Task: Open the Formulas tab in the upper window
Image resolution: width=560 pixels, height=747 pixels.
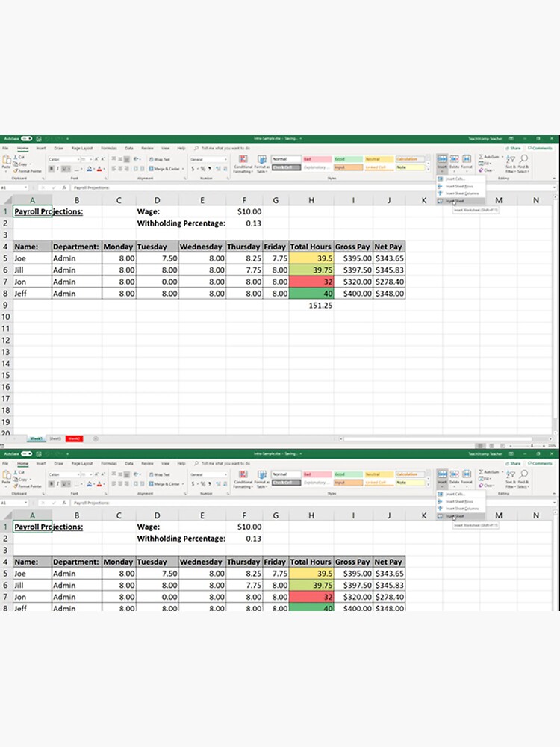Action: pos(109,149)
